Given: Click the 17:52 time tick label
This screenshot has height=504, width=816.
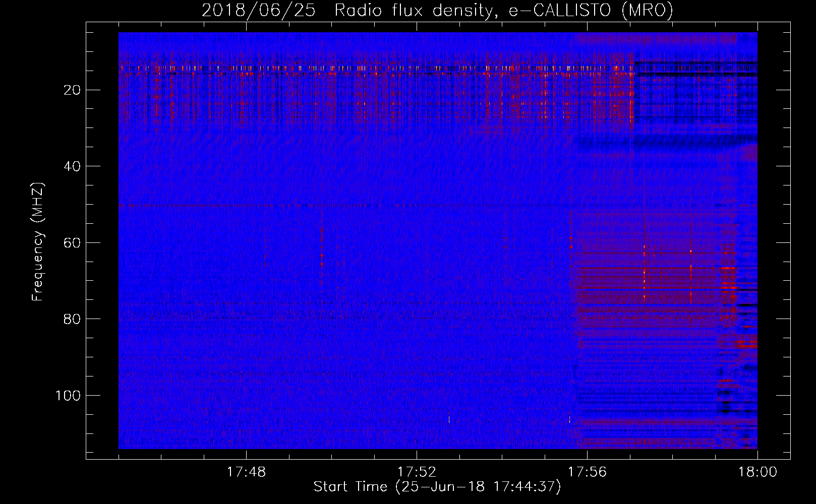Looking at the screenshot, I should (x=417, y=472).
